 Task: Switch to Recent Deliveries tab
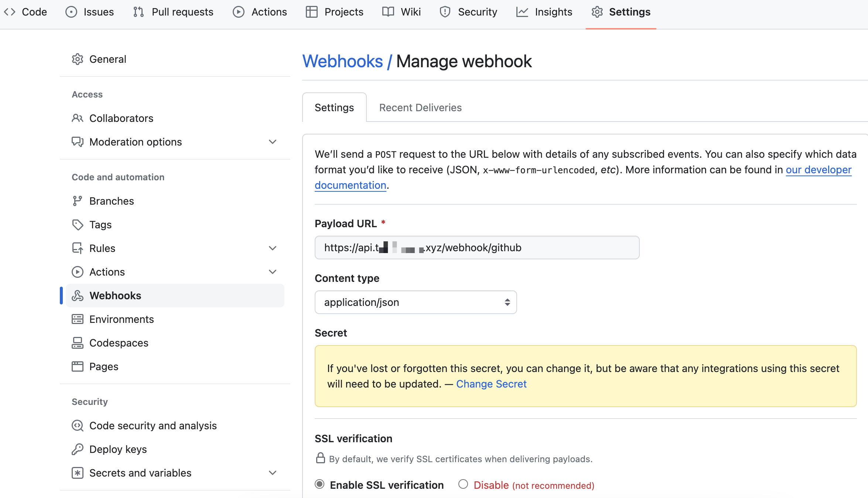click(420, 108)
